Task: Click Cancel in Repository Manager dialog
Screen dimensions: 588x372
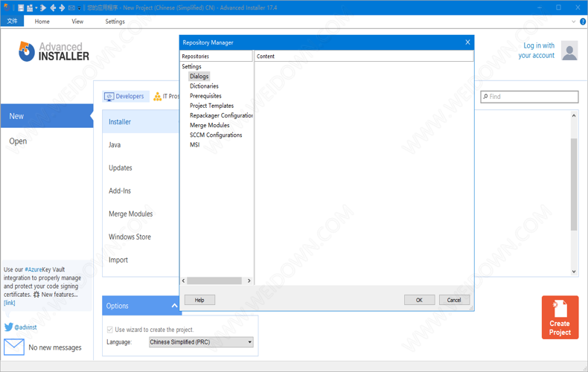Action: click(x=454, y=300)
